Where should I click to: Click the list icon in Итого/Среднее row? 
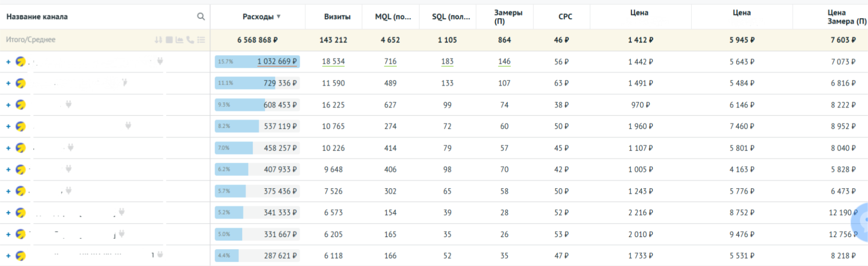(x=201, y=40)
